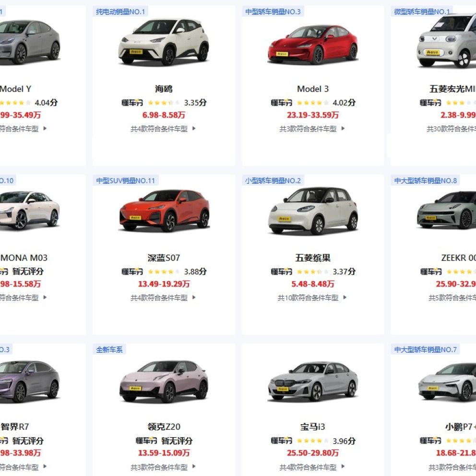The height and width of the screenshot is (476, 476).
Task: Click the 深蓝S07 price 13.49-19.29万
Action: coord(164,284)
